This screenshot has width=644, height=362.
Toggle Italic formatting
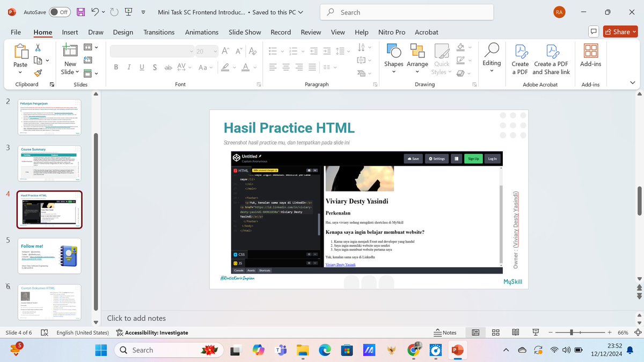(x=129, y=67)
